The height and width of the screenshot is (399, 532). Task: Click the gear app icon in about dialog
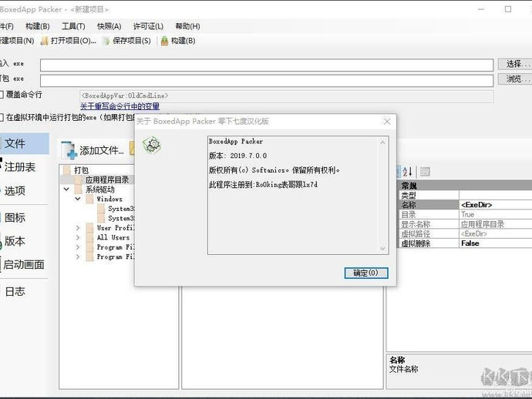[151, 145]
